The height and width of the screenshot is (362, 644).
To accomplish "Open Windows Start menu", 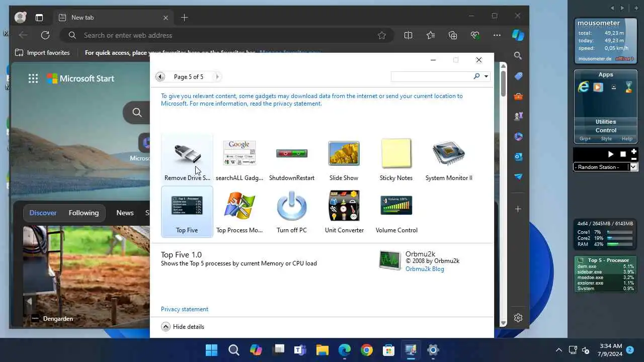I will [211, 350].
